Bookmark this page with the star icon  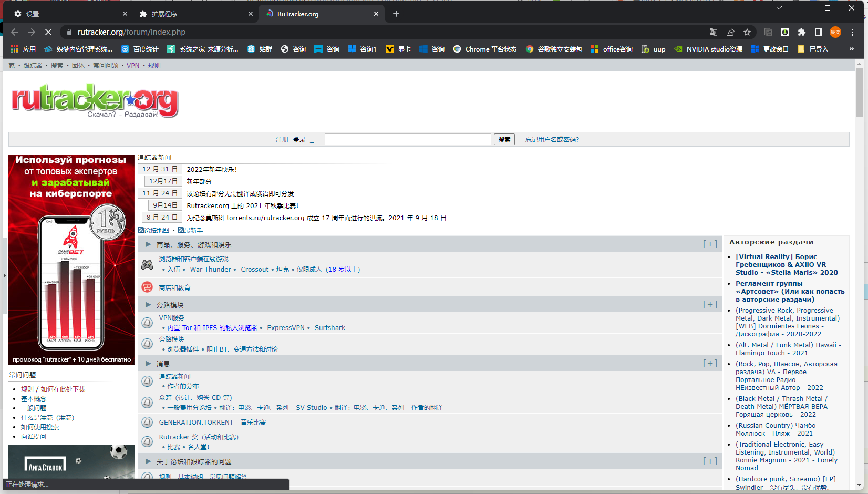747,32
